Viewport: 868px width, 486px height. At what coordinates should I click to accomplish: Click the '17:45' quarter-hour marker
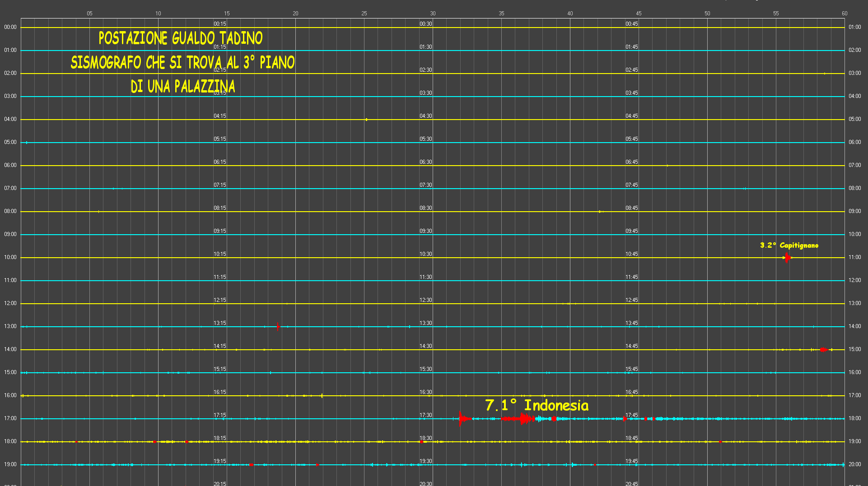tap(632, 415)
